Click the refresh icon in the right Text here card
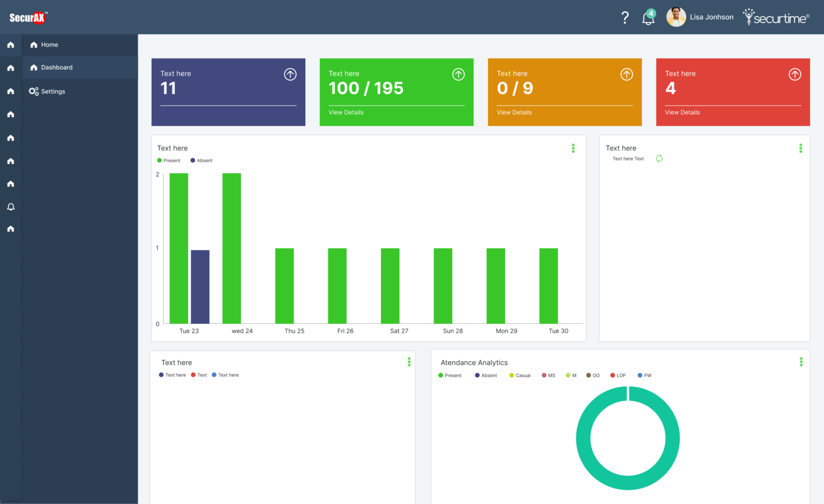 pyautogui.click(x=659, y=158)
